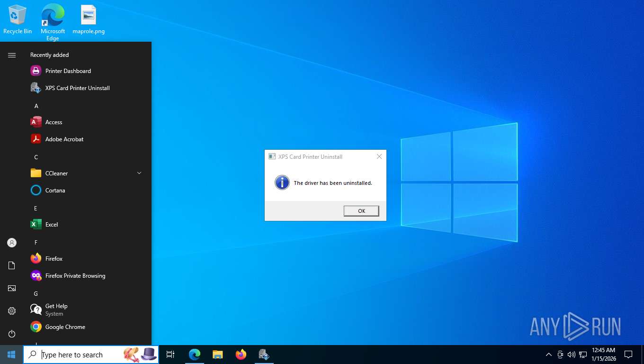The height and width of the screenshot is (364, 644).
Task: Click the Recently added heading
Action: pos(49,55)
